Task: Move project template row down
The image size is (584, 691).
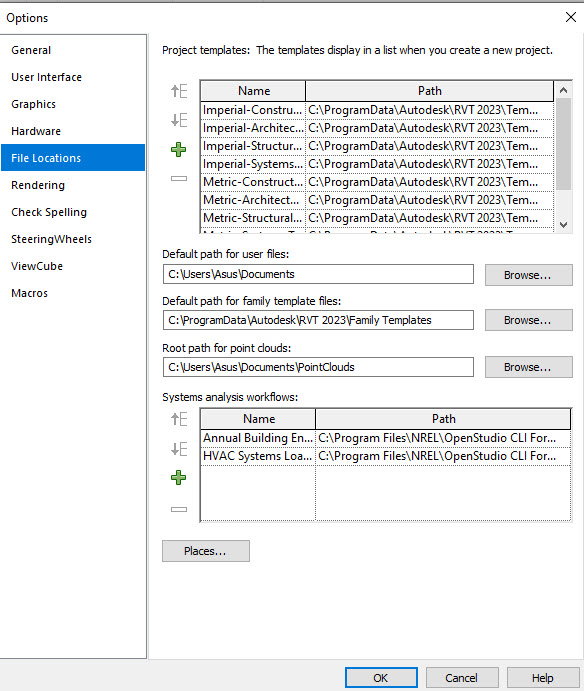Action: [x=179, y=120]
